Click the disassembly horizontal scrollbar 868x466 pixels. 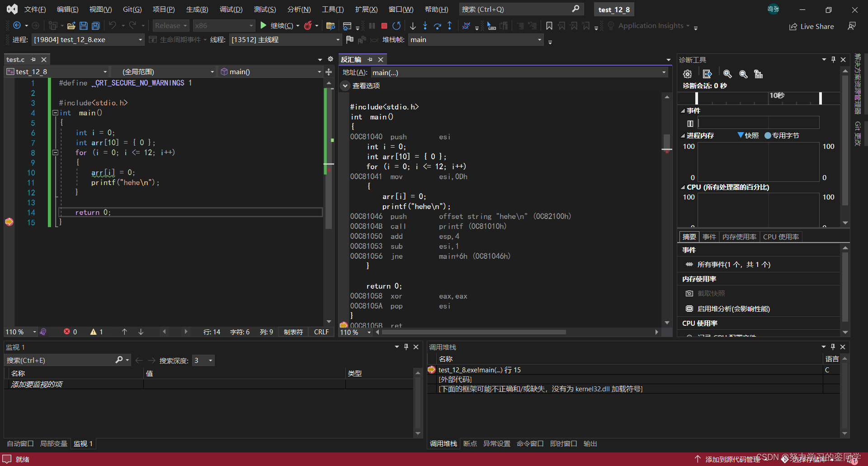(x=474, y=333)
